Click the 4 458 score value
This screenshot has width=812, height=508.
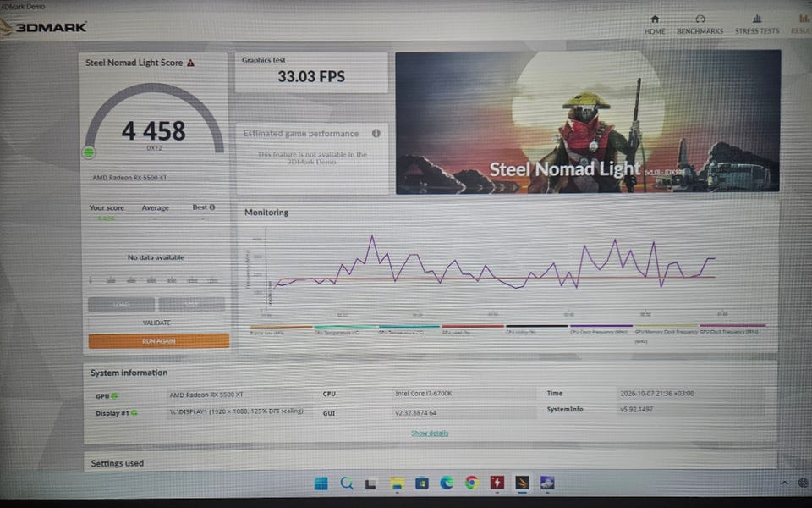tap(153, 131)
